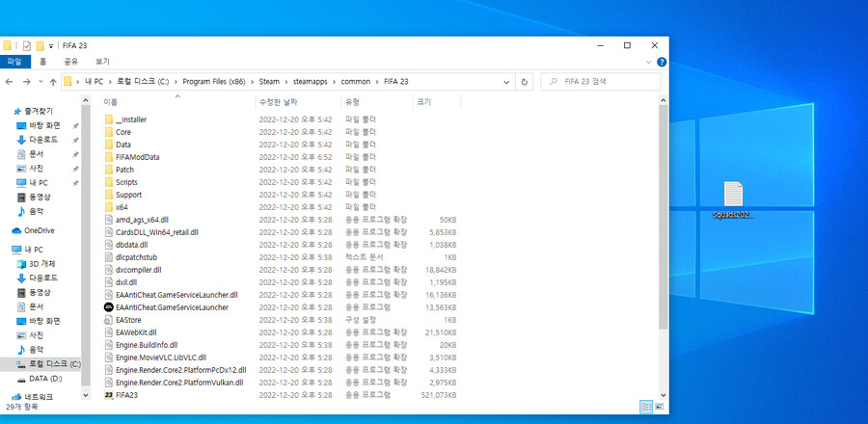The height and width of the screenshot is (424, 868).
Task: Open the quick access toolbar customize dropdown
Action: [x=51, y=46]
